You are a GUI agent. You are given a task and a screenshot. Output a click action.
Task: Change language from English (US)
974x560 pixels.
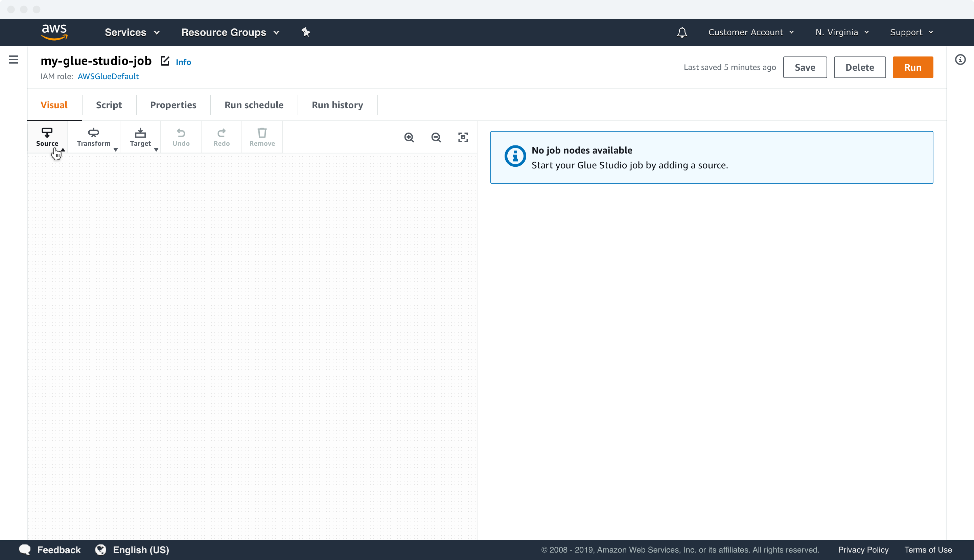point(132,550)
